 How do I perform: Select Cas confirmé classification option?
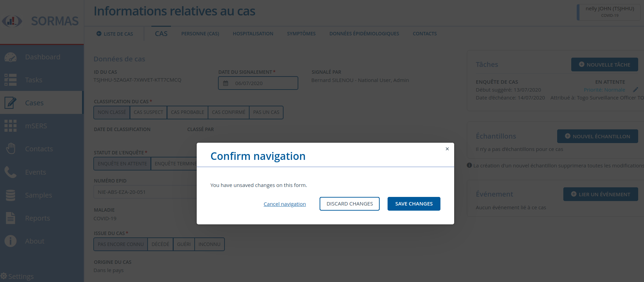click(229, 112)
